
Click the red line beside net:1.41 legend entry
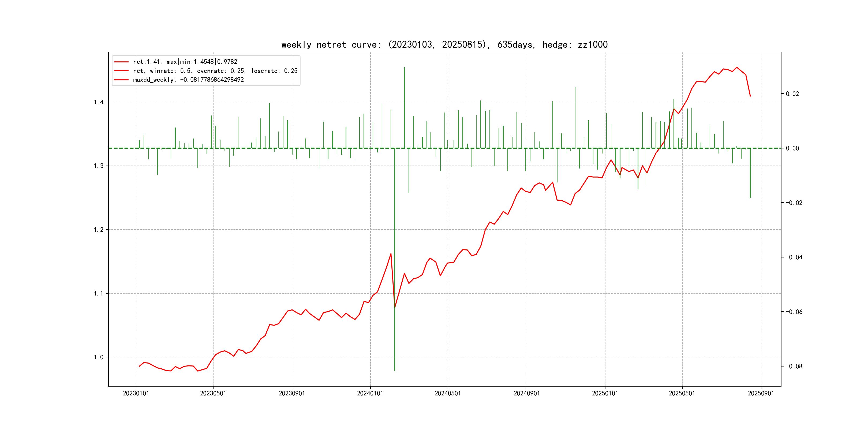121,62
